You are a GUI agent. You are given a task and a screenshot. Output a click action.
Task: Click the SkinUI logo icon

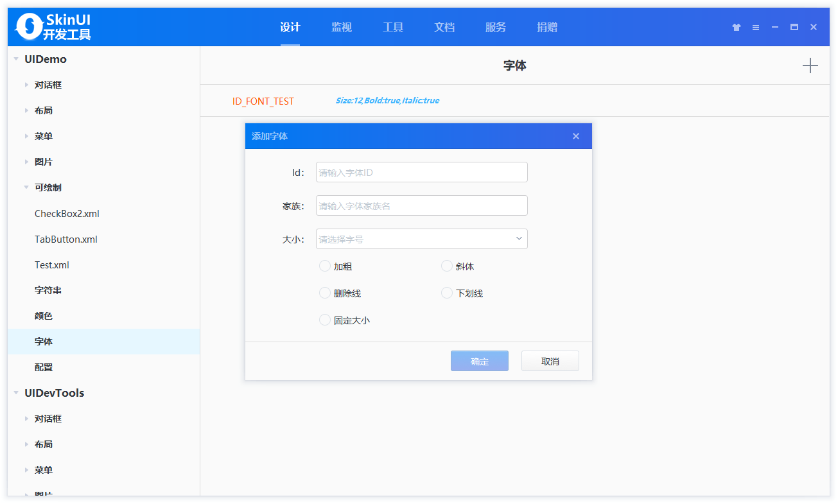point(28,26)
